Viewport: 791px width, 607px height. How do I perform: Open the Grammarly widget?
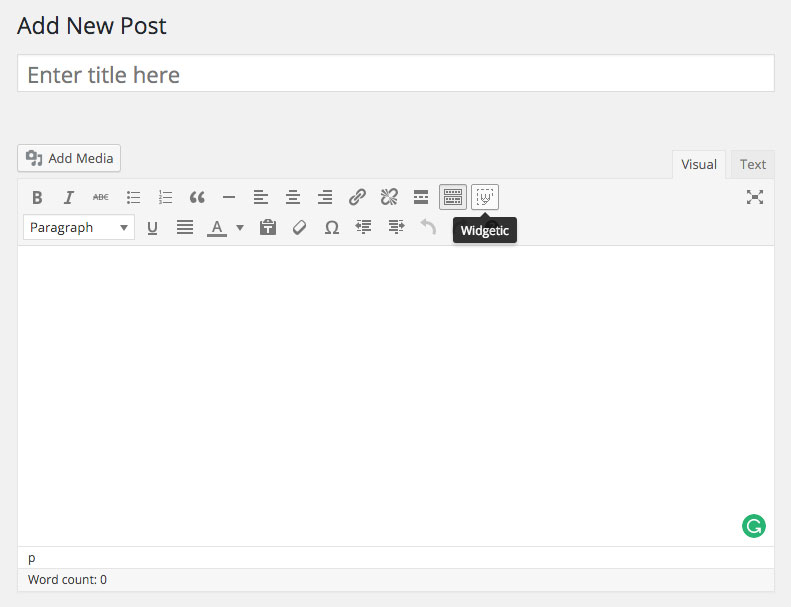tap(754, 526)
